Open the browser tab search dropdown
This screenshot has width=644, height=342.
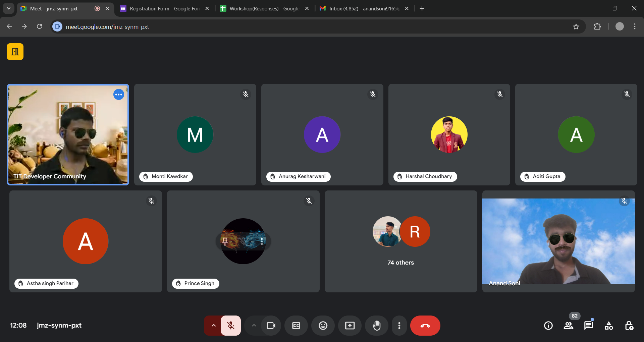pyautogui.click(x=8, y=8)
